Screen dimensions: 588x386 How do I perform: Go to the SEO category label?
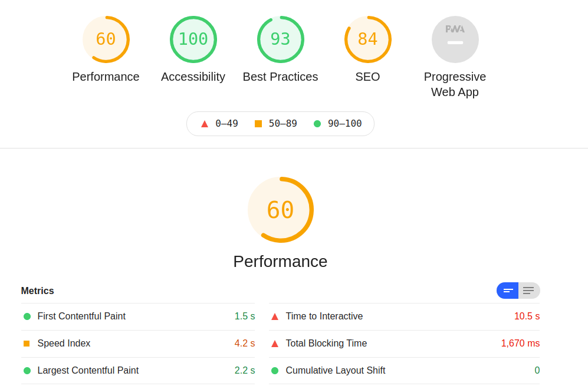(367, 77)
